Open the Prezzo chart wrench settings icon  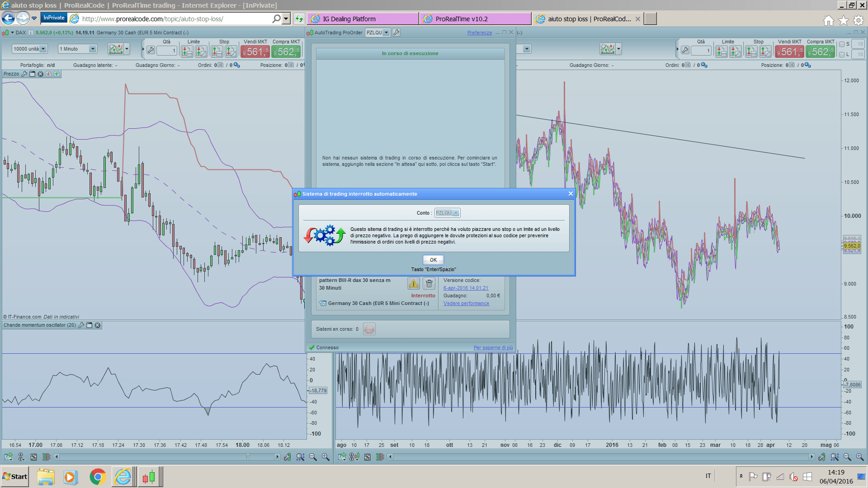coord(24,74)
